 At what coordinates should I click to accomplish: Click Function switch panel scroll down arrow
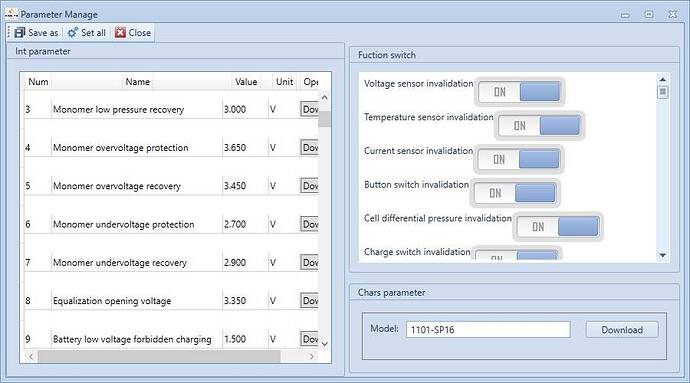click(x=663, y=255)
